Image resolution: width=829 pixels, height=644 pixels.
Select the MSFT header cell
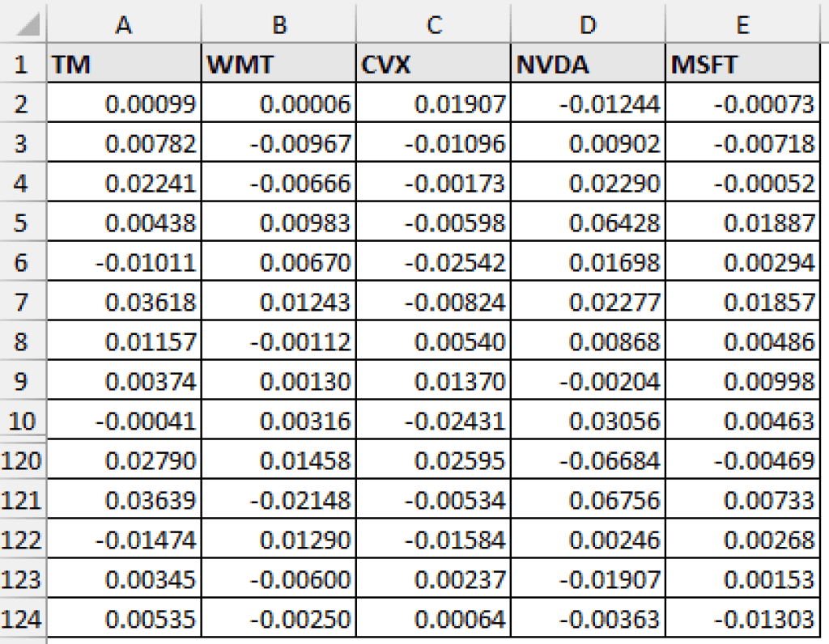[742, 65]
